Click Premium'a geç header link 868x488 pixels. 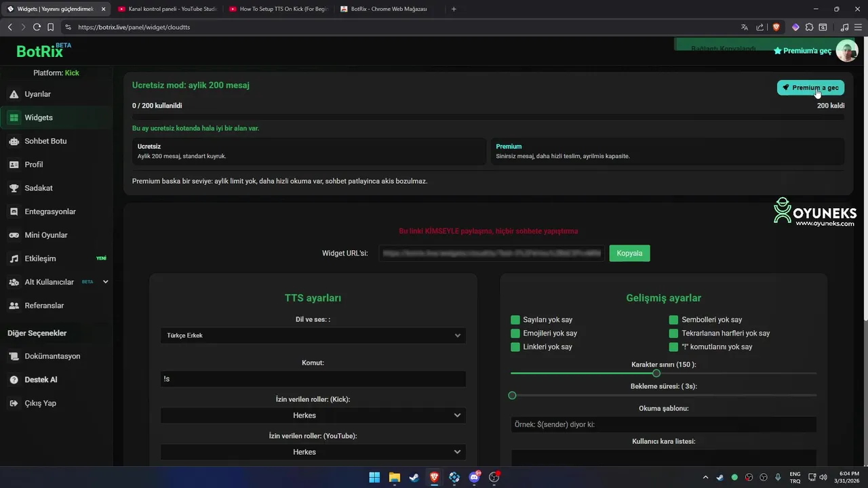pyautogui.click(x=802, y=51)
